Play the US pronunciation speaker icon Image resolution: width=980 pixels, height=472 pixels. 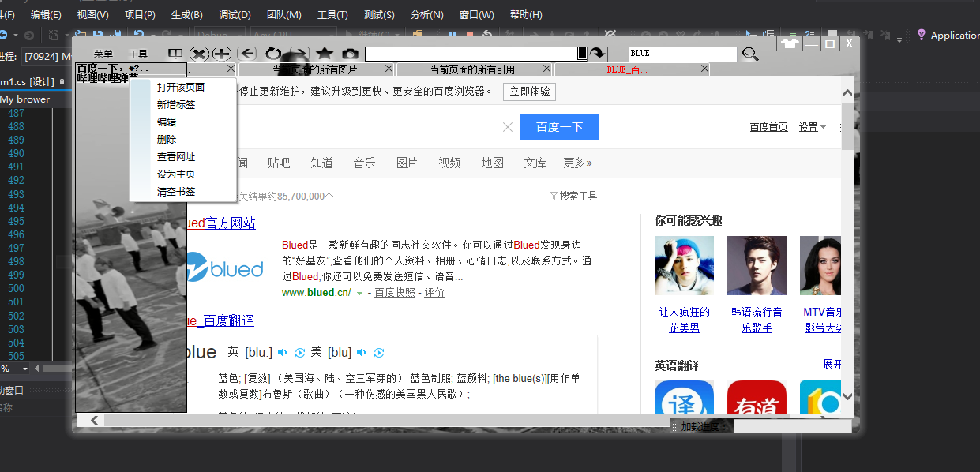pos(362,352)
